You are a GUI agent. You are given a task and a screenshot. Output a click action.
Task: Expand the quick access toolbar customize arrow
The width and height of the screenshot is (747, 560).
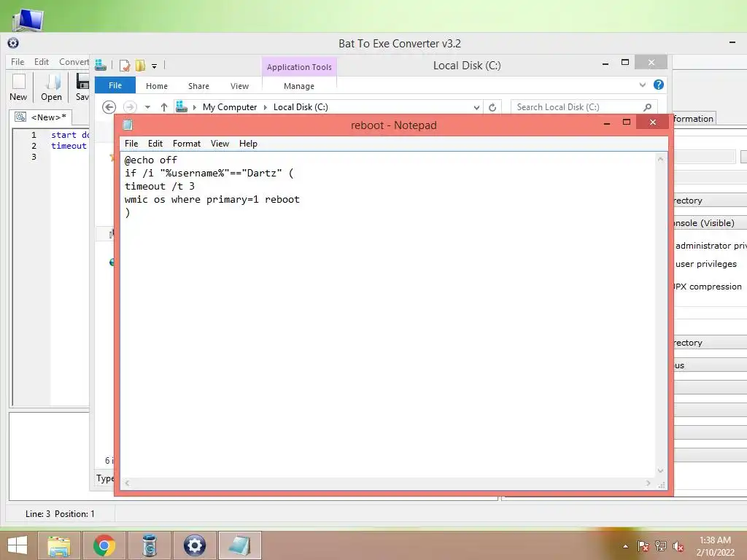point(155,66)
